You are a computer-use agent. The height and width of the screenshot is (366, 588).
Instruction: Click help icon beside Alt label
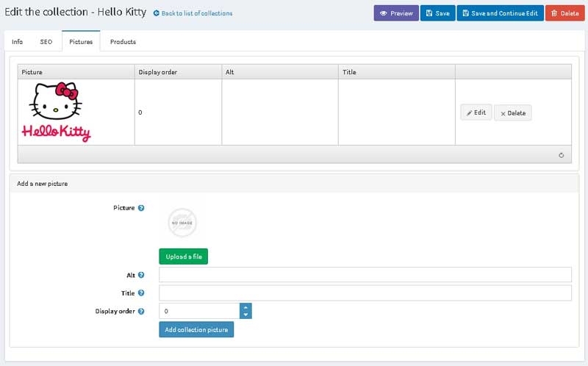click(x=141, y=275)
